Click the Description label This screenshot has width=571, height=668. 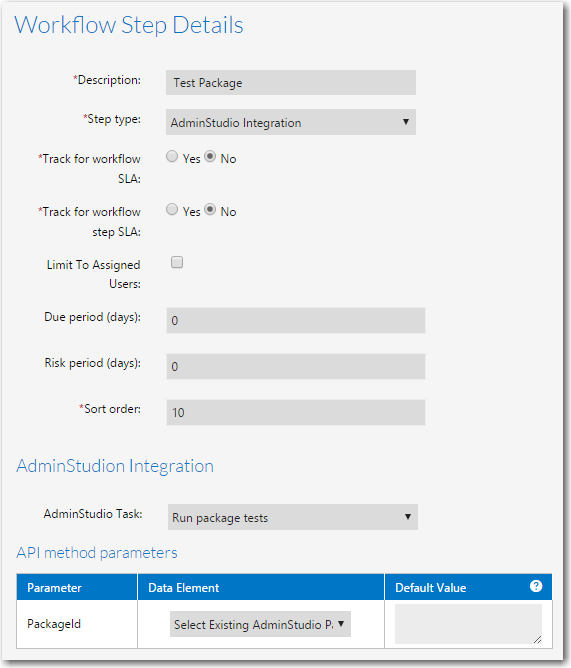click(x=107, y=80)
